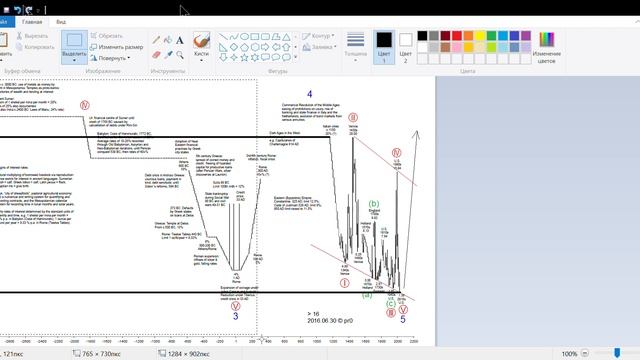
Task: Select the Text tool letter A
Action: click(180, 40)
